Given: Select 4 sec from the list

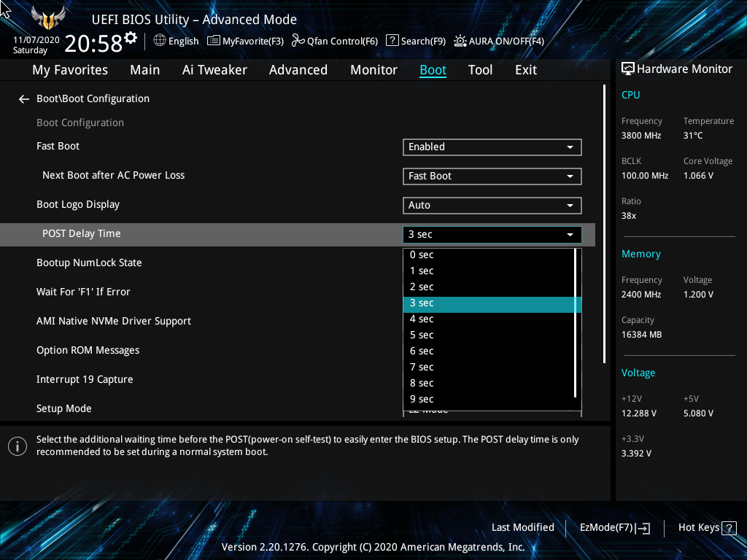Looking at the screenshot, I should pos(489,319).
